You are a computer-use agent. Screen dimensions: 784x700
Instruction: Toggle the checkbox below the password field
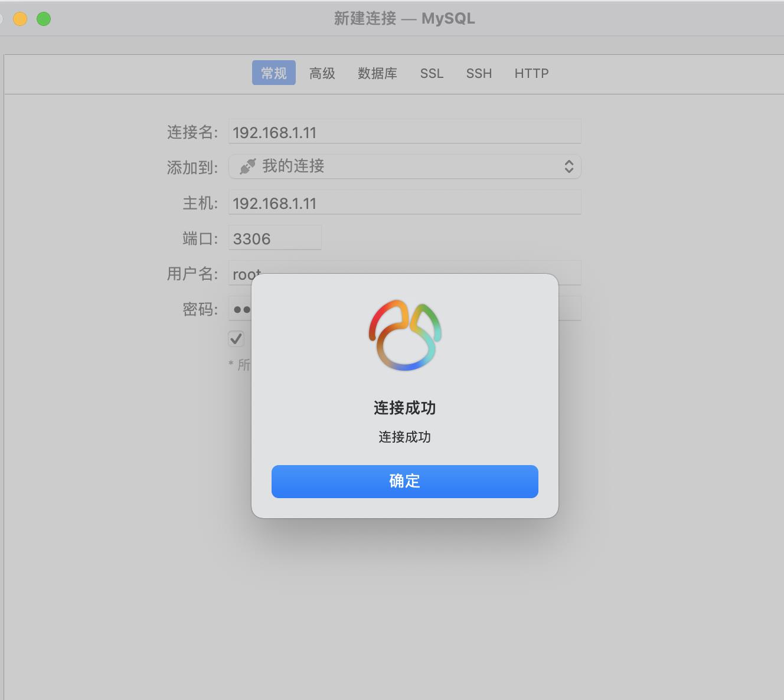(236, 339)
